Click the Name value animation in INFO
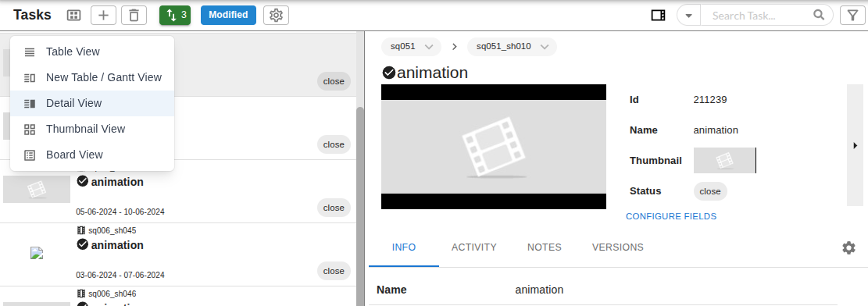 pyautogui.click(x=539, y=290)
